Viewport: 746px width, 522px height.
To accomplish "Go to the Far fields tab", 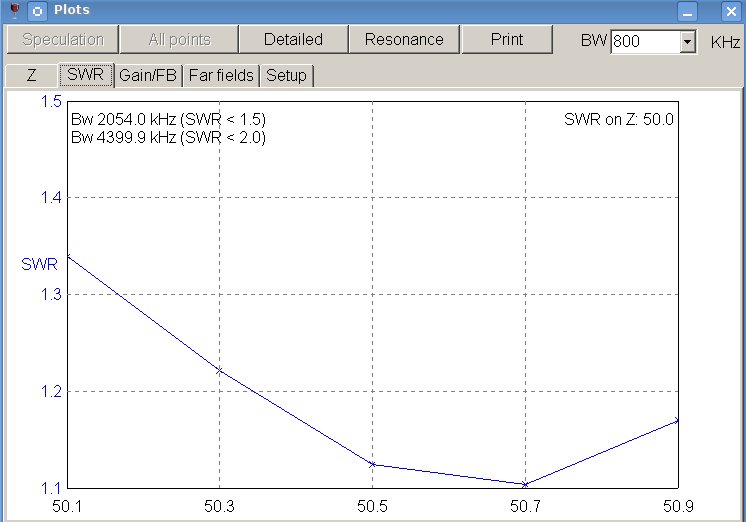I will tap(221, 75).
